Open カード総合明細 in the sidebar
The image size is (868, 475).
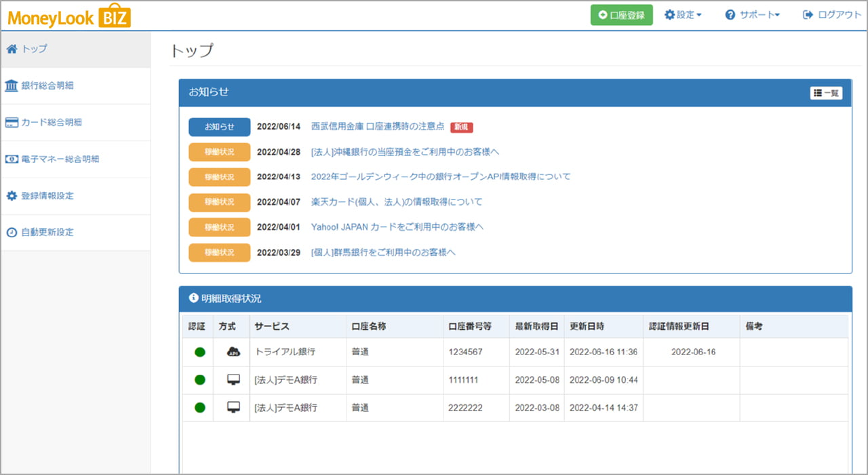[75, 122]
